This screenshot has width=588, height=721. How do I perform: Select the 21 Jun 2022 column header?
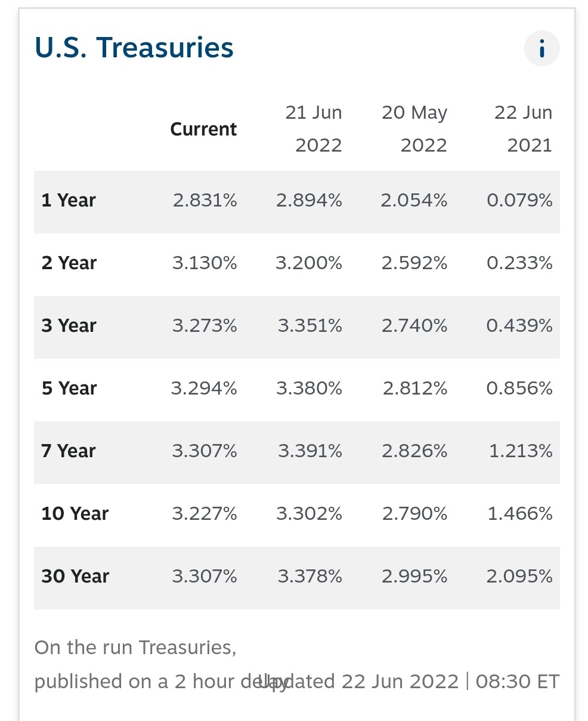314,129
